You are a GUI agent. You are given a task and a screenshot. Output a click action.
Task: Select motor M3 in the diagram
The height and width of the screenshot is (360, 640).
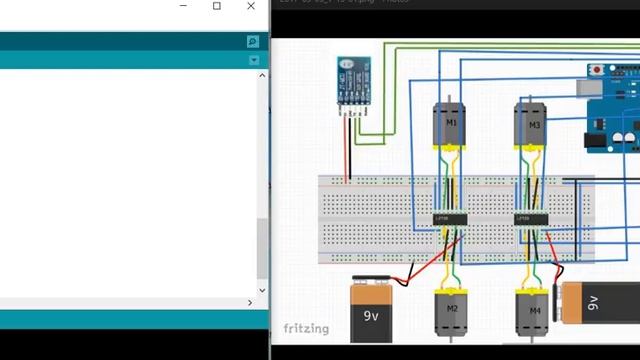[x=530, y=124]
